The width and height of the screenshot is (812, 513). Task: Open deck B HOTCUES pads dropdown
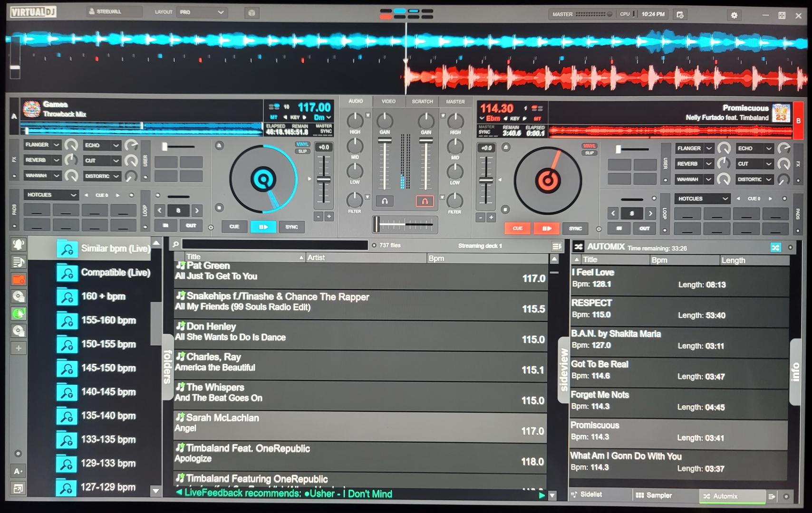(x=702, y=199)
